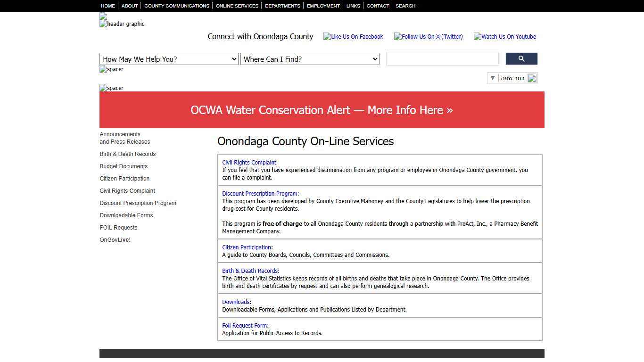Image resolution: width=644 pixels, height=362 pixels.
Task: Open OnGovLive! in the sidebar
Action: 115,240
